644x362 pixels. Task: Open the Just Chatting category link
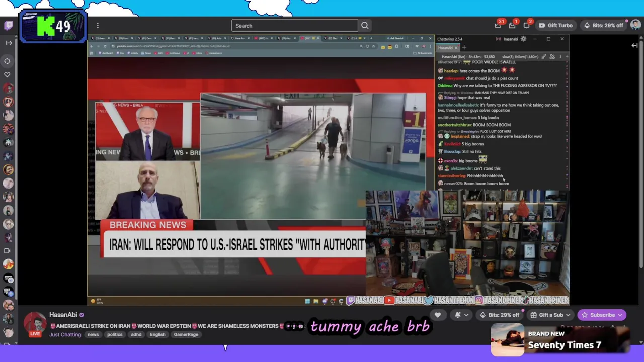click(x=65, y=334)
